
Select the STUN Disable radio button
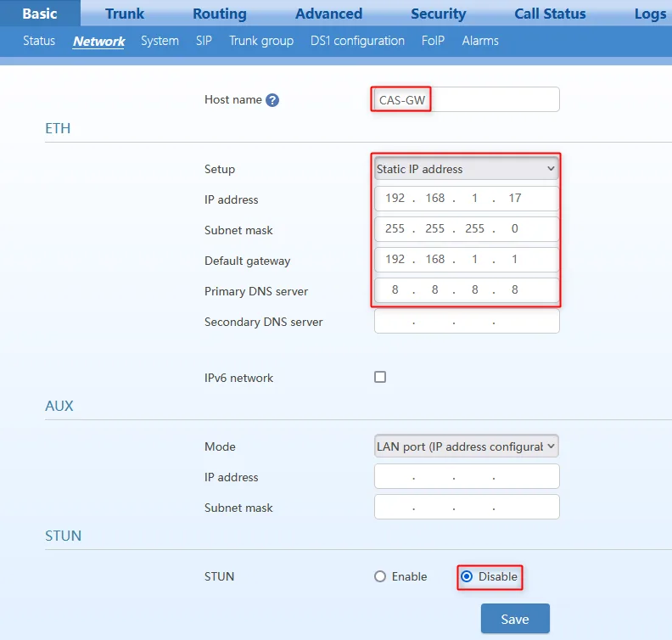[x=467, y=576]
